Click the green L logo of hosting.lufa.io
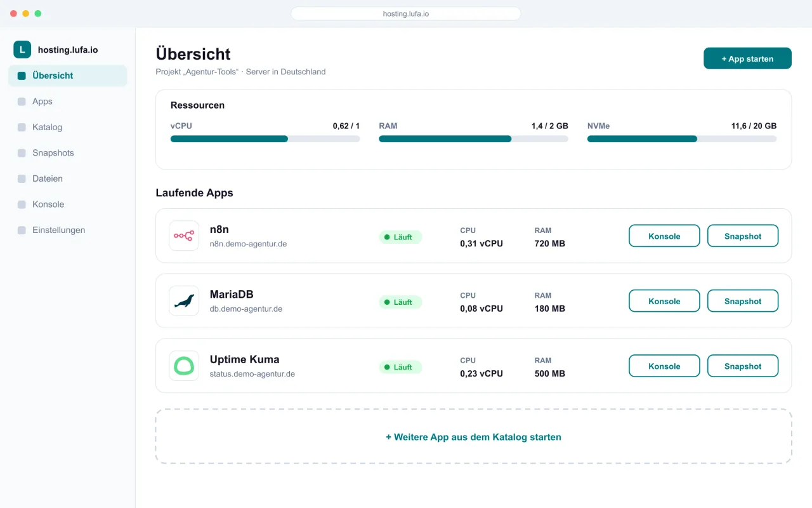This screenshot has width=812, height=508. tap(22, 50)
